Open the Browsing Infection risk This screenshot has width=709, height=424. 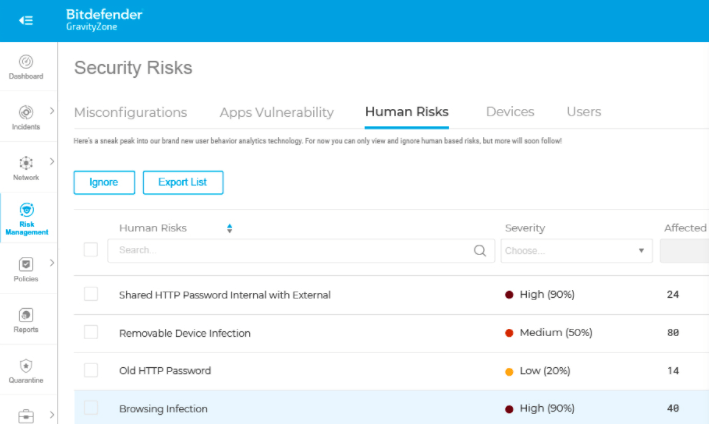pyautogui.click(x=163, y=409)
